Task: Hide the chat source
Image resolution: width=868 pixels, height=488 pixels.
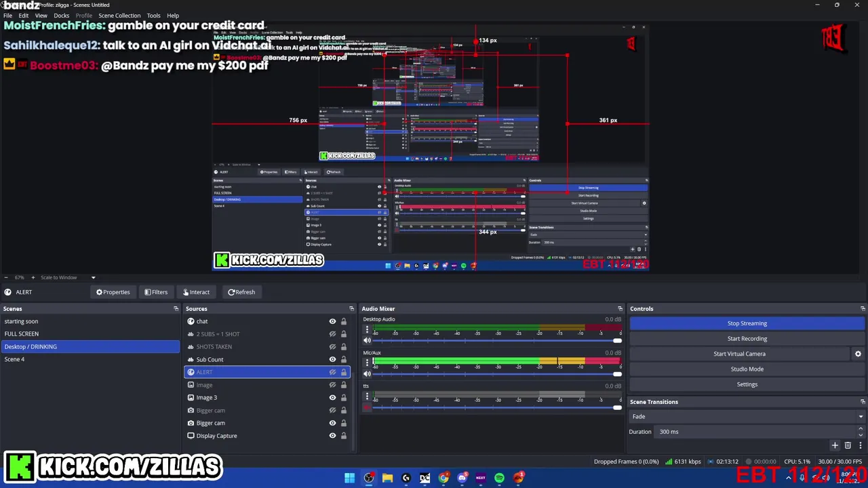Action: pos(332,321)
